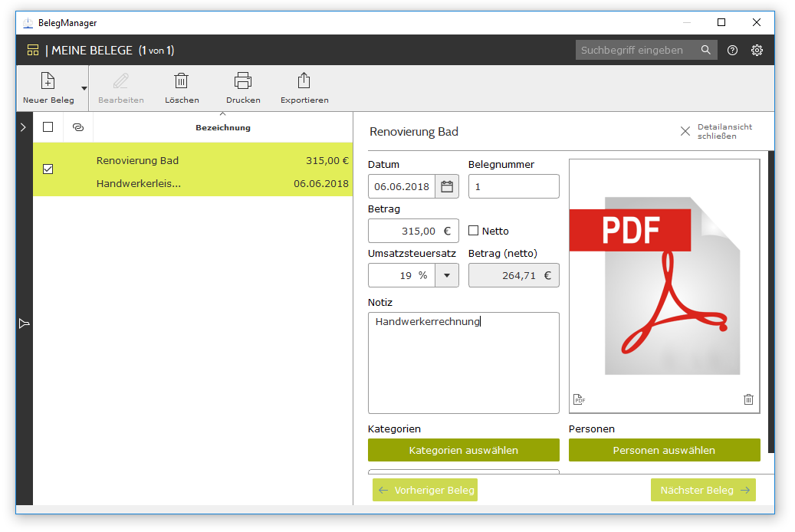
Task: Toggle the select-all checkbox in list header
Action: tap(48, 127)
